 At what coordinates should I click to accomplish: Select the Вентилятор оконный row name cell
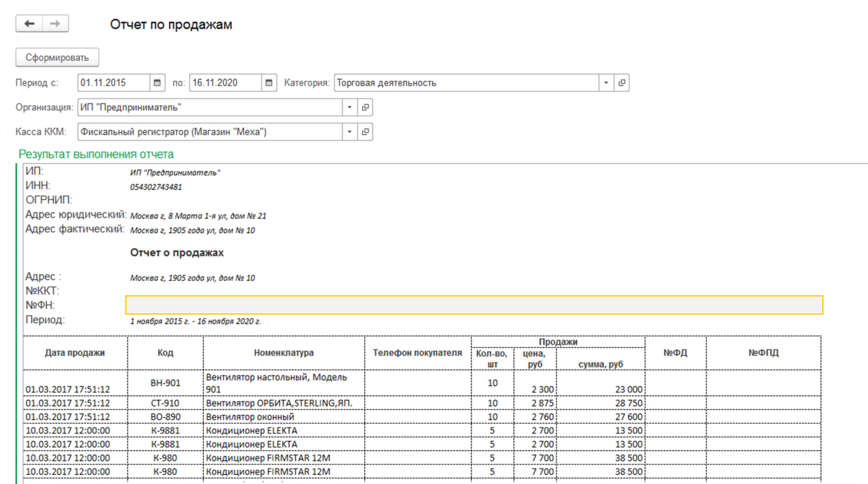click(x=284, y=417)
